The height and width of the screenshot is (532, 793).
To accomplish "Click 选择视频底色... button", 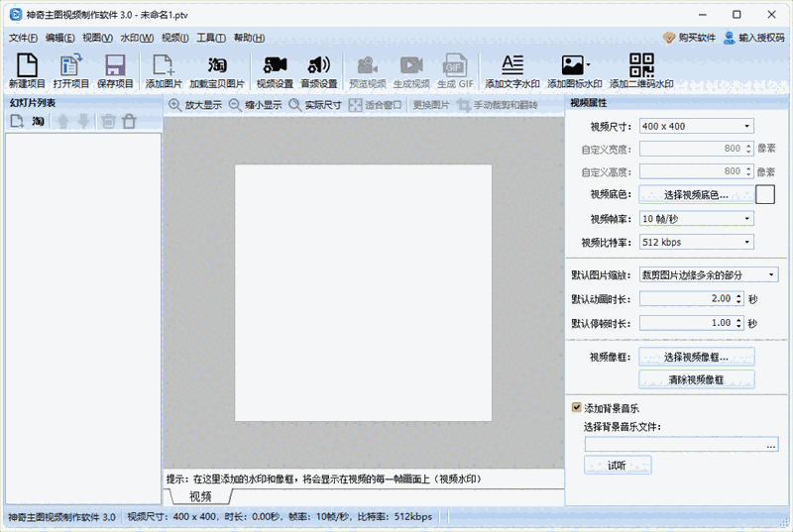I will [x=697, y=194].
